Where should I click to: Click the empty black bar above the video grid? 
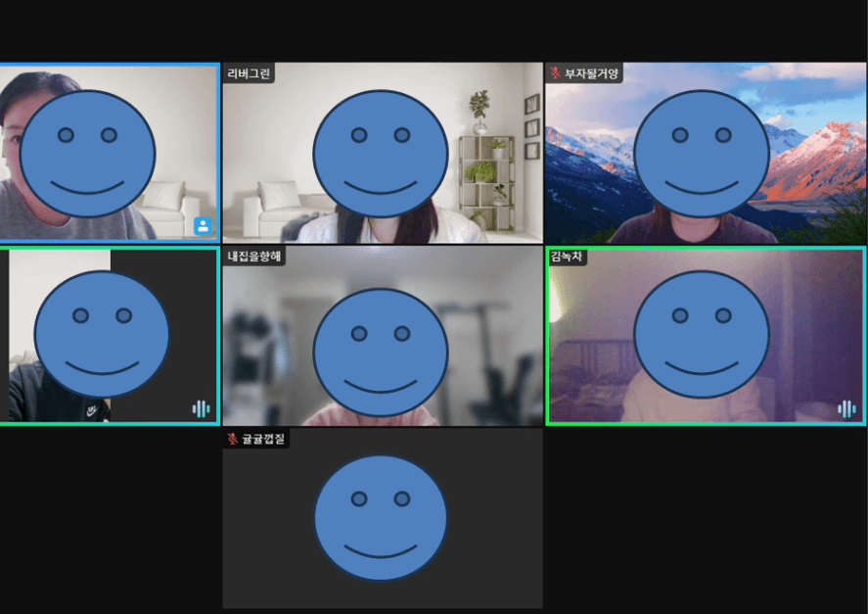coord(434,29)
